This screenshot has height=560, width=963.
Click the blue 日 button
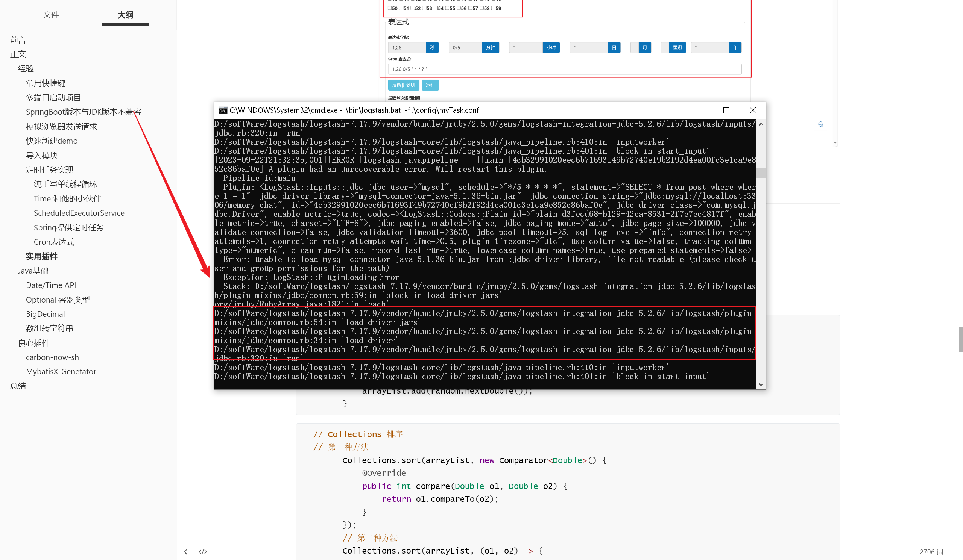coord(614,47)
